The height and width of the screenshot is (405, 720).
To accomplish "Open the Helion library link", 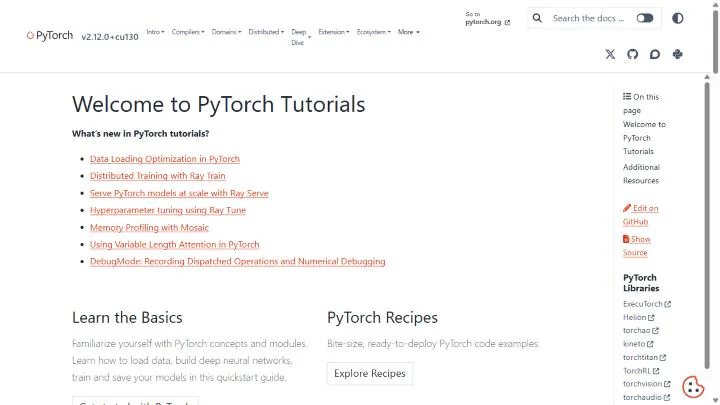I will coord(638,317).
